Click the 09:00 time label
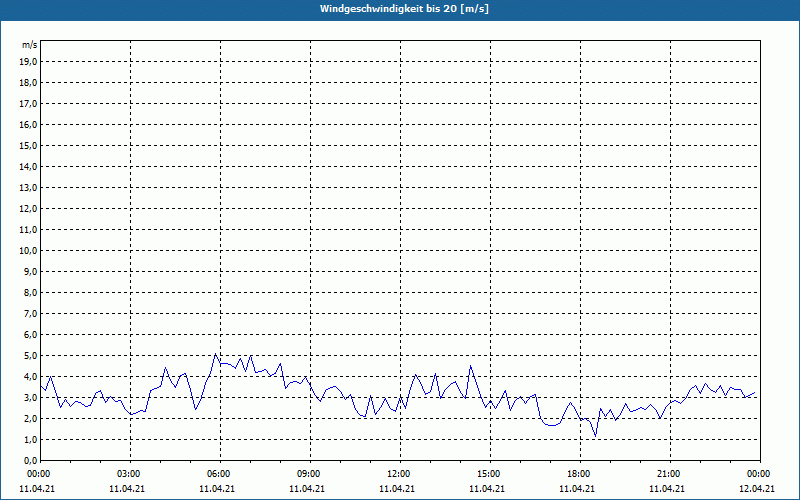 [310, 474]
